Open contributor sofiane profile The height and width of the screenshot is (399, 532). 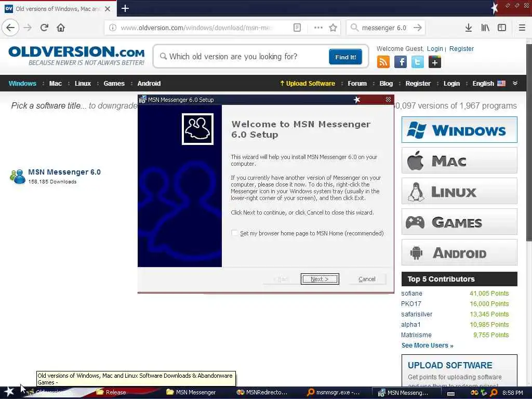click(x=411, y=293)
